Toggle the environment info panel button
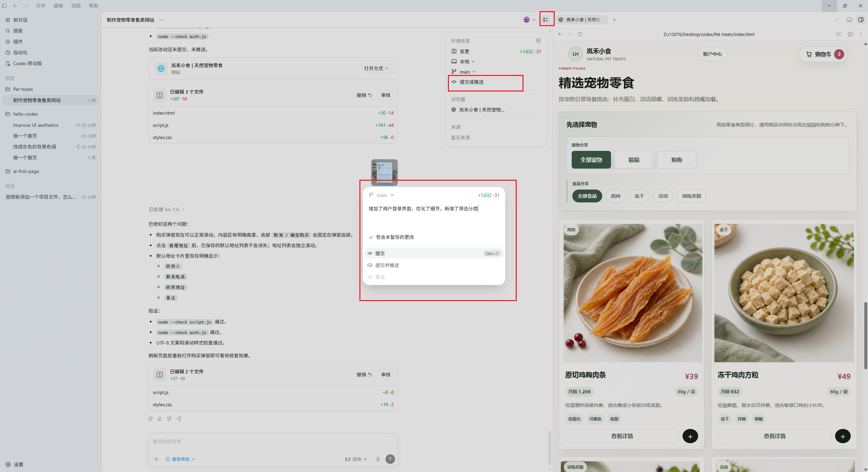Image resolution: width=868 pixels, height=472 pixels. tap(546, 20)
